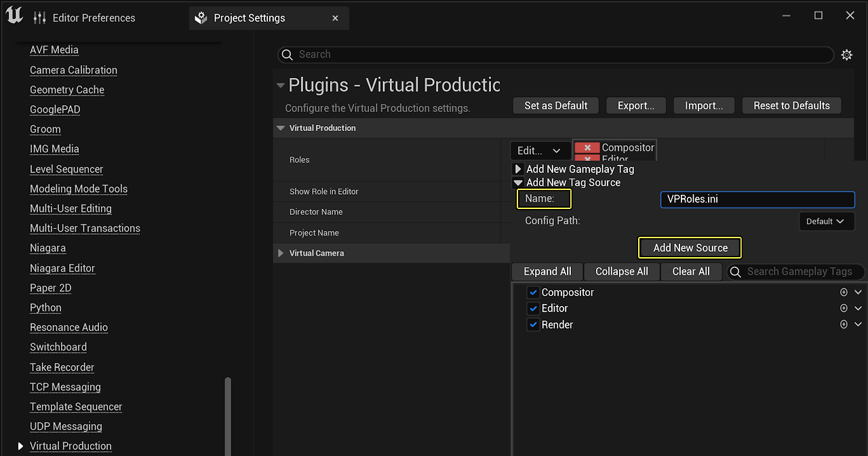Open Geometry Cache settings
The height and width of the screenshot is (456, 868).
pyautogui.click(x=67, y=90)
